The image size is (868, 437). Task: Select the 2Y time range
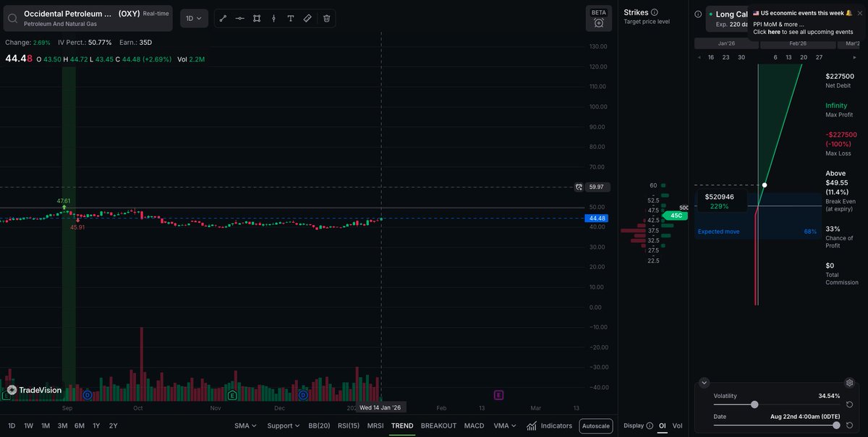tap(113, 425)
